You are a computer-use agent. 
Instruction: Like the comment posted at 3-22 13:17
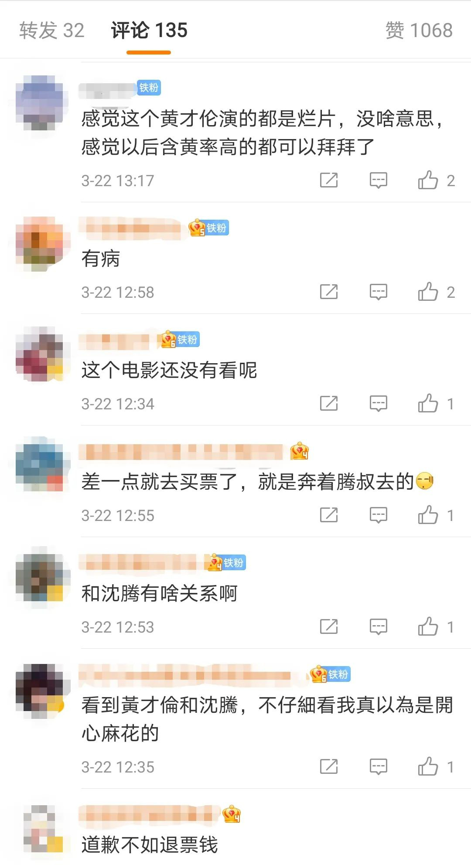(436, 180)
